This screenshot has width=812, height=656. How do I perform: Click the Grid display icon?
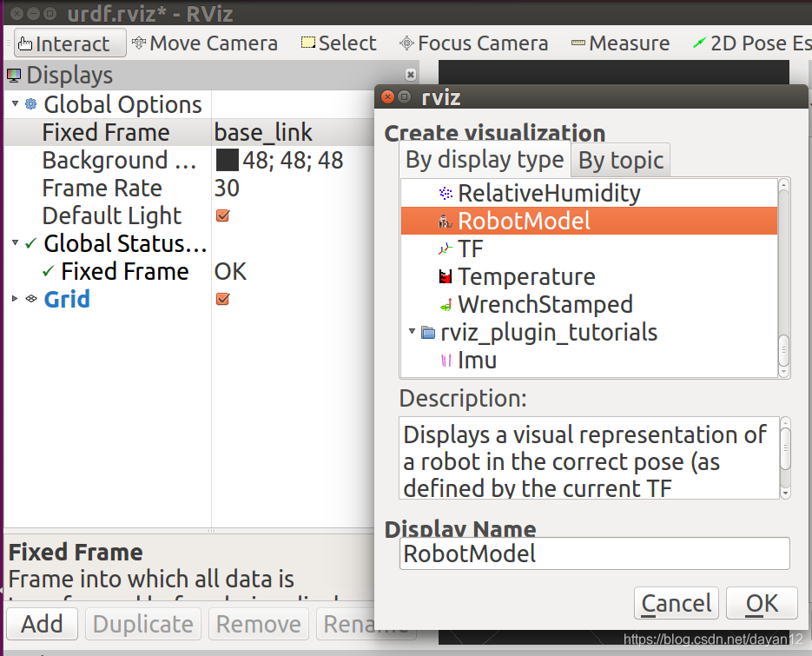(x=31, y=299)
